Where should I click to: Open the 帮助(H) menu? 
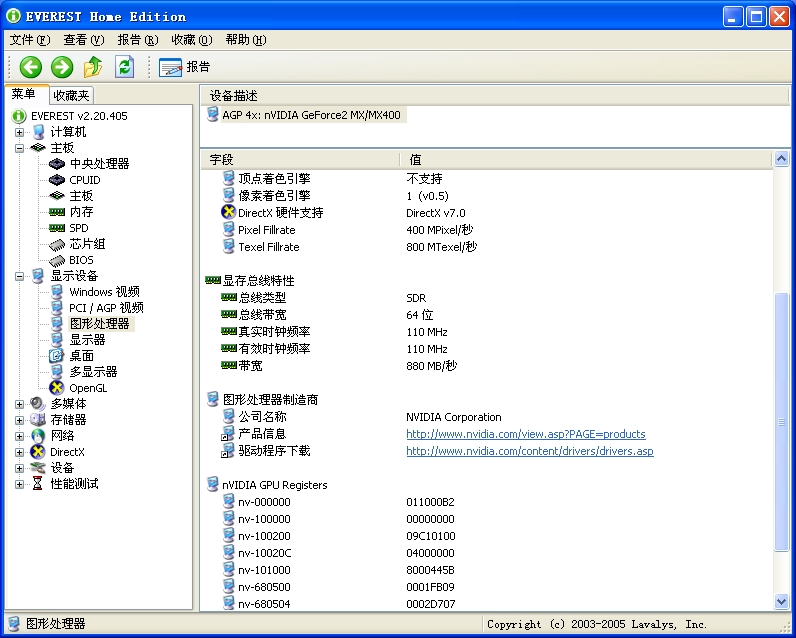coord(245,40)
